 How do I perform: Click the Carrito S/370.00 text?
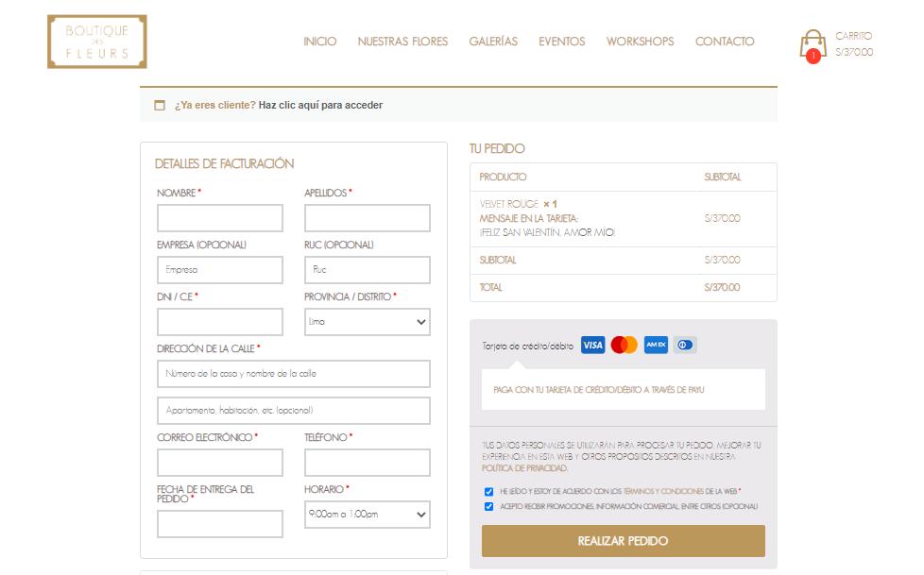pos(854,44)
